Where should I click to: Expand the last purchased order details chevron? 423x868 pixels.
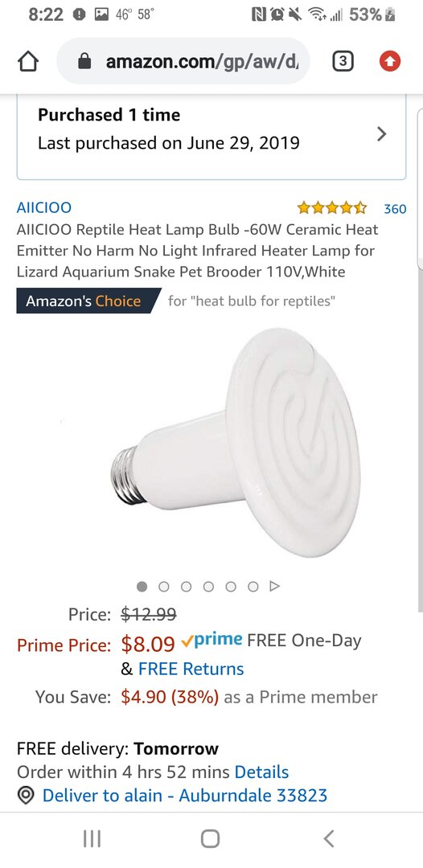(x=381, y=133)
